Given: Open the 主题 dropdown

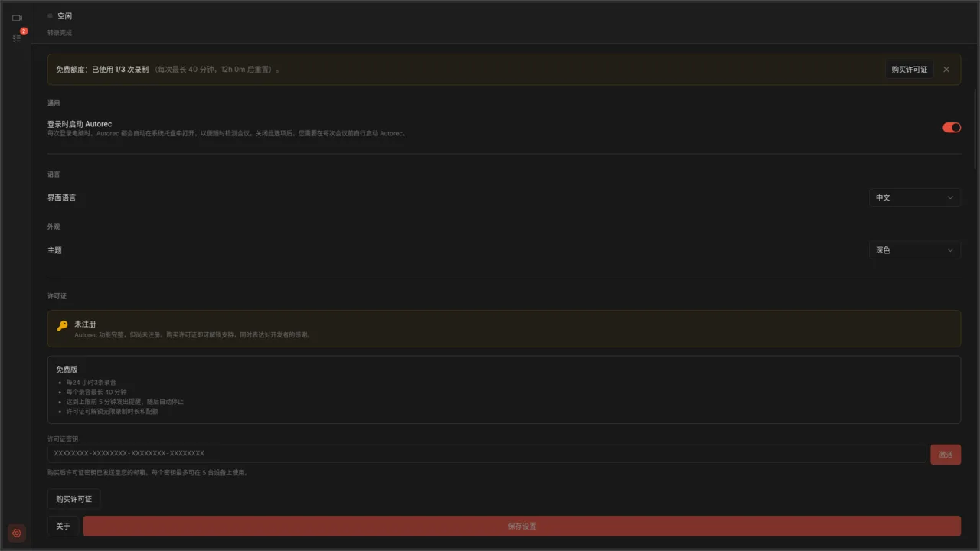Looking at the screenshot, I should click(914, 250).
